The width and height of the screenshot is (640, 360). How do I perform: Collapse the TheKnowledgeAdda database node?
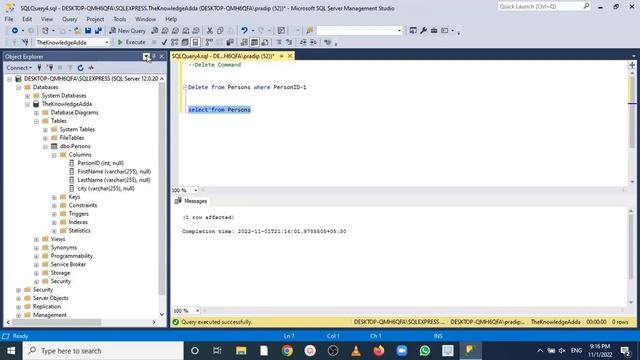coord(27,104)
